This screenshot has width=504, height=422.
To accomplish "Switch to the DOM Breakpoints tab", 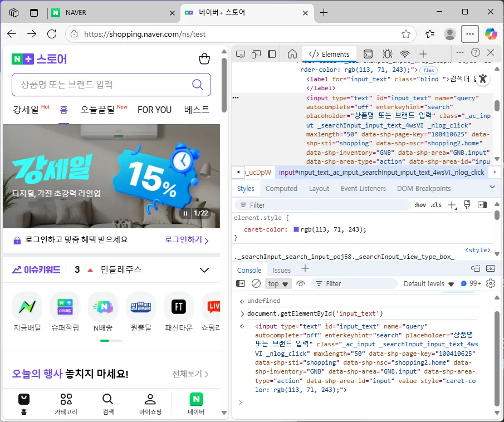I will pos(424,189).
